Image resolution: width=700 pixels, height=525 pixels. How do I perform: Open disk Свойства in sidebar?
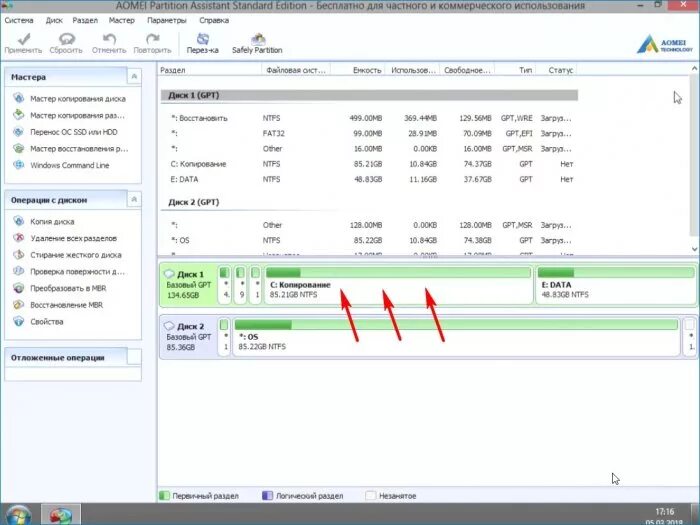tap(47, 321)
